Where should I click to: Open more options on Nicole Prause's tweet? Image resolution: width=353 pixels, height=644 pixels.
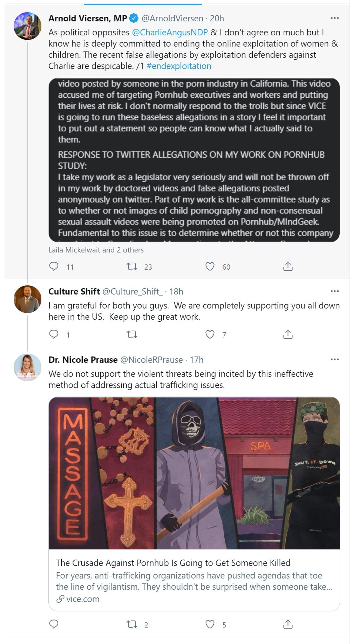click(x=334, y=360)
